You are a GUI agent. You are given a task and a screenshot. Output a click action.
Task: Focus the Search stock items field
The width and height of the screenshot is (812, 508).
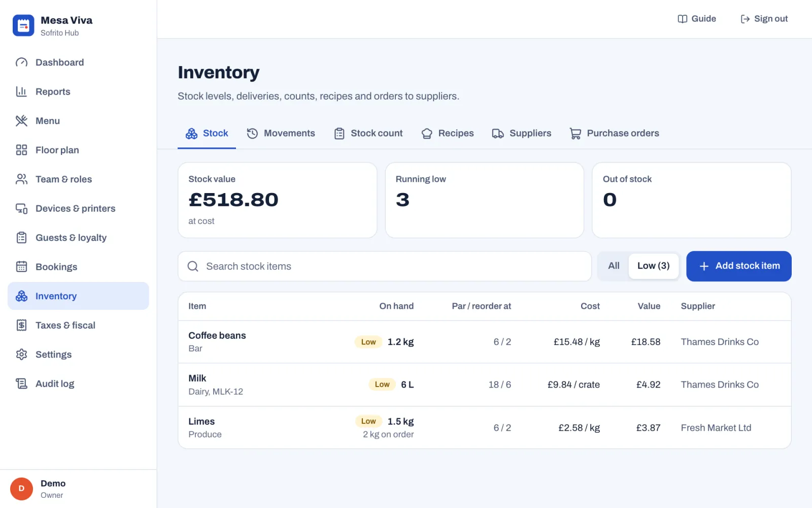tap(385, 266)
